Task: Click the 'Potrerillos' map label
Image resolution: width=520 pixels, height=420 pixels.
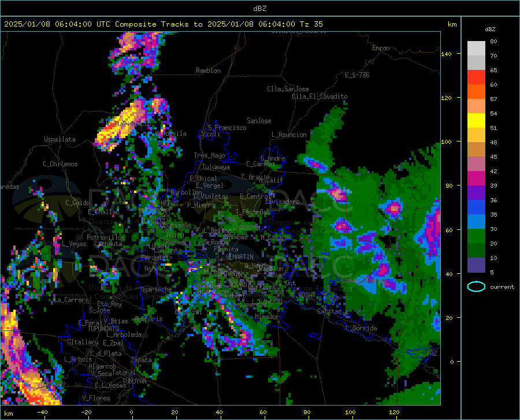Action: [x=106, y=237]
